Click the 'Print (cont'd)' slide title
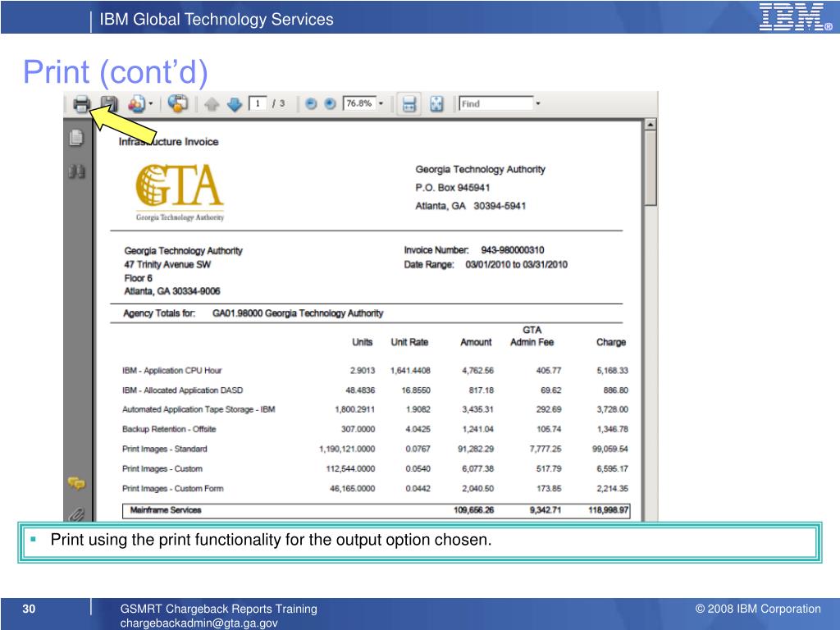 pyautogui.click(x=115, y=72)
